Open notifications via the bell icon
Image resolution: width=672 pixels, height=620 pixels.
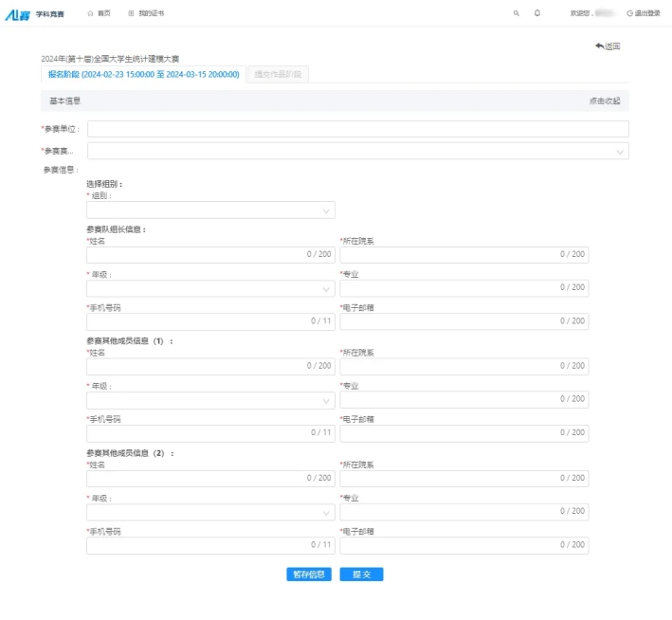(537, 13)
